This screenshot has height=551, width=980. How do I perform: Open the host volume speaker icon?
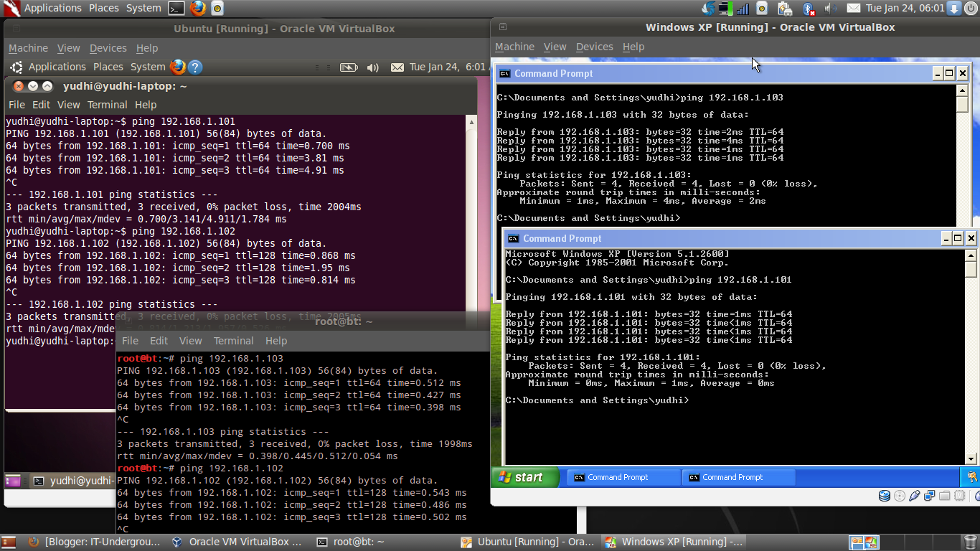831,8
